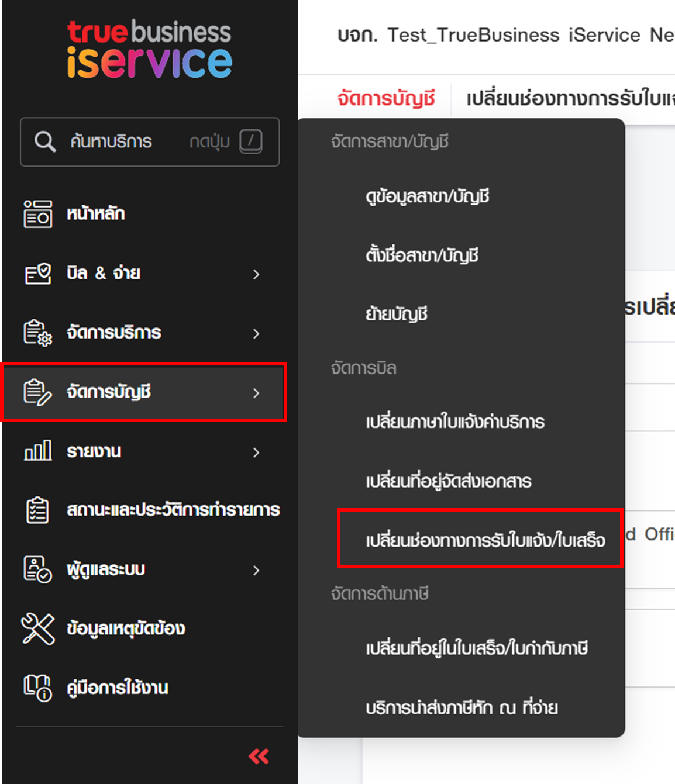
Task: Click the ผู้ดูแลระบบ admin icon
Action: coord(38,569)
